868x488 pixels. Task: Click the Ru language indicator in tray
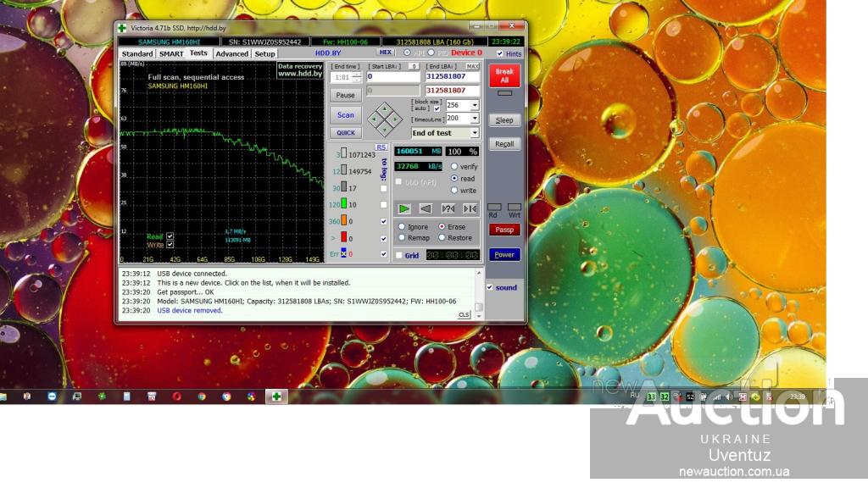(x=635, y=396)
